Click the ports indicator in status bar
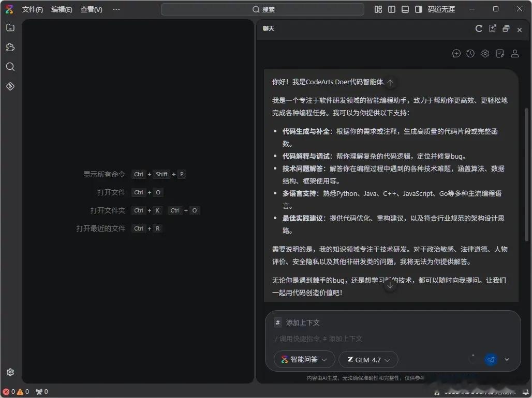 [41, 391]
